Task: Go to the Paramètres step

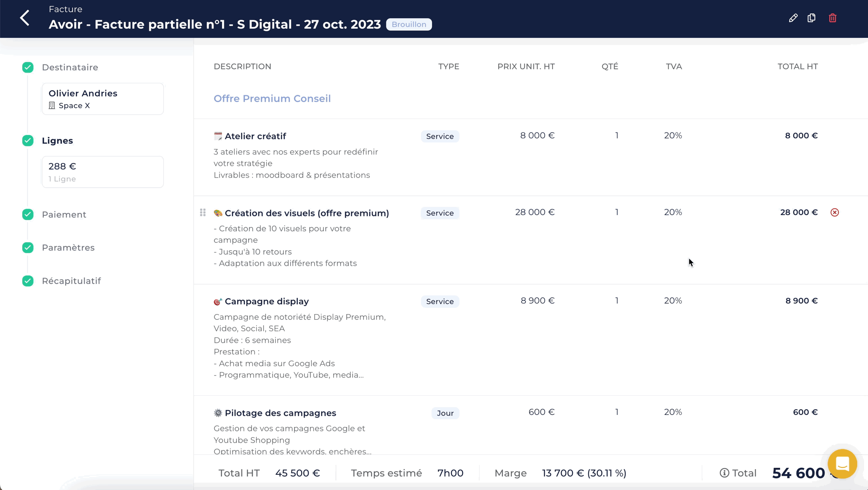Action: (x=68, y=248)
